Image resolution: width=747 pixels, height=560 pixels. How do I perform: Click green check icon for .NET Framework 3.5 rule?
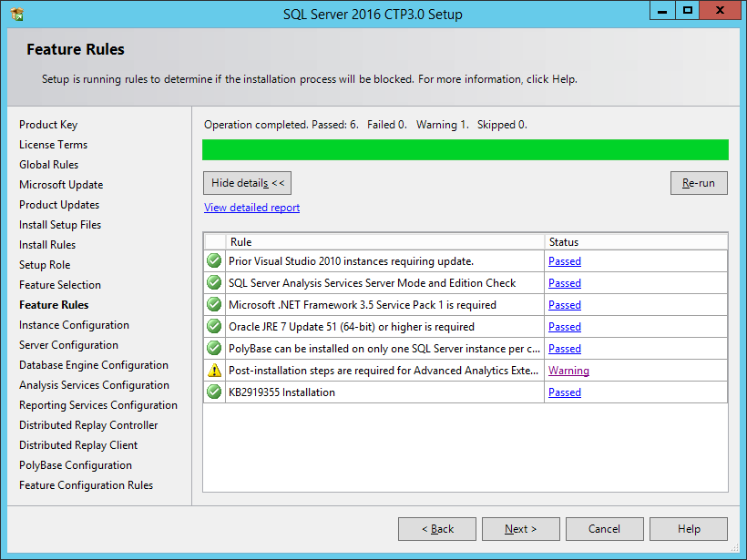(x=214, y=305)
